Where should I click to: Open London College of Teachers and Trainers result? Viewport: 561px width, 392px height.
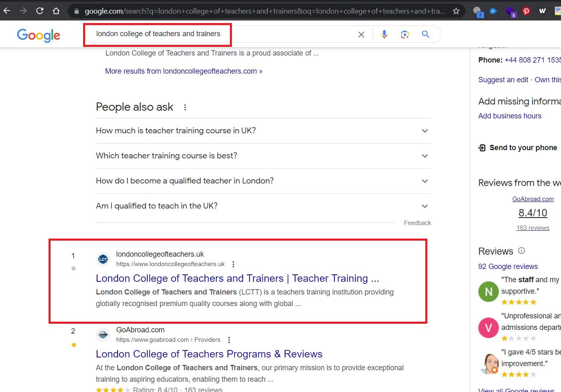(x=237, y=278)
